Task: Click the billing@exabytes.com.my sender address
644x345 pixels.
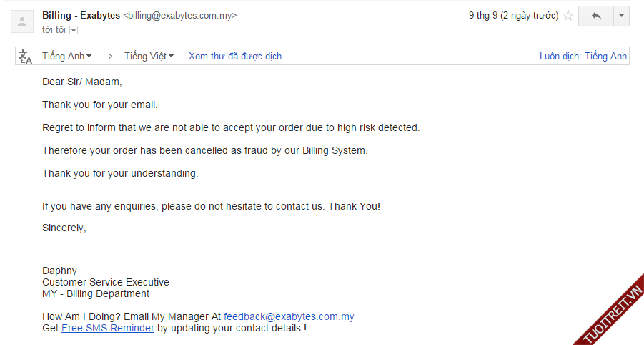Action: [179, 15]
